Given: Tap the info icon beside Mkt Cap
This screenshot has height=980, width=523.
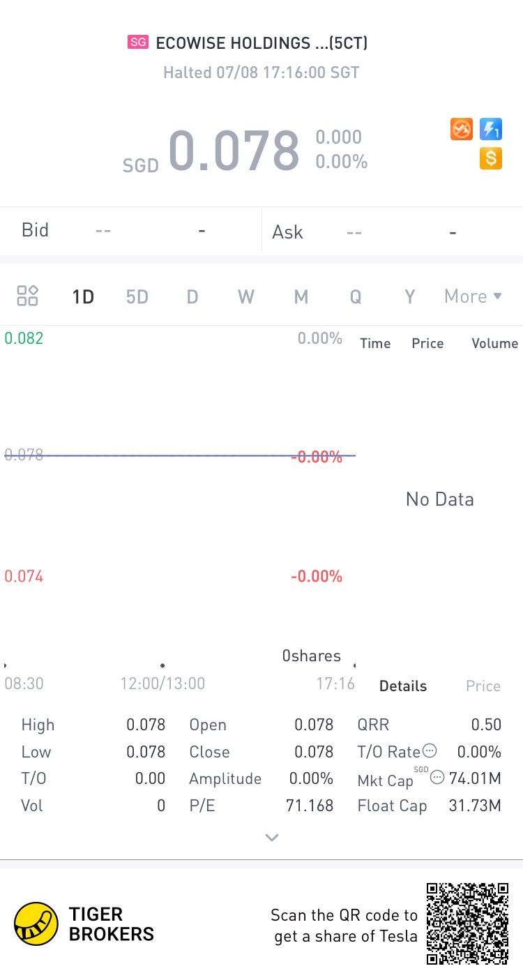Looking at the screenshot, I should click(437, 778).
